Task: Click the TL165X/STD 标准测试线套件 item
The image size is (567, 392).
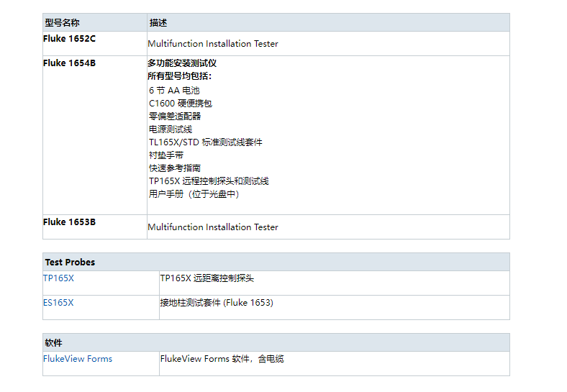Action: tap(205, 142)
